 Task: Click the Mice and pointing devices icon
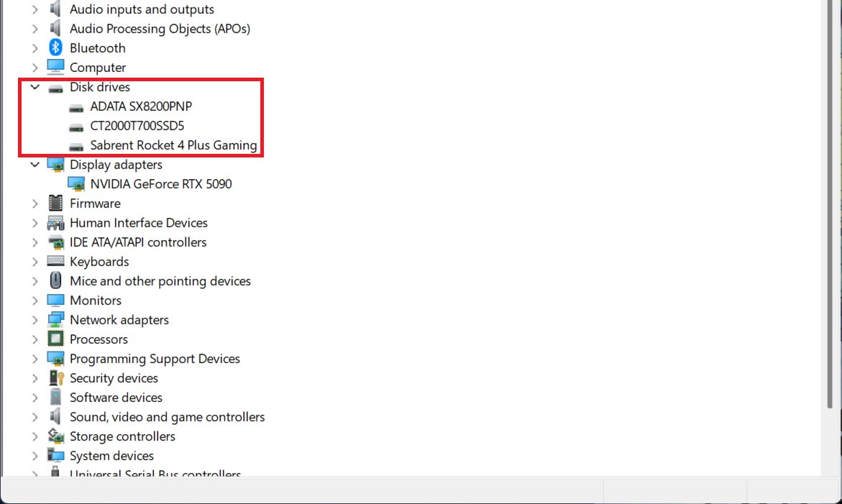55,280
